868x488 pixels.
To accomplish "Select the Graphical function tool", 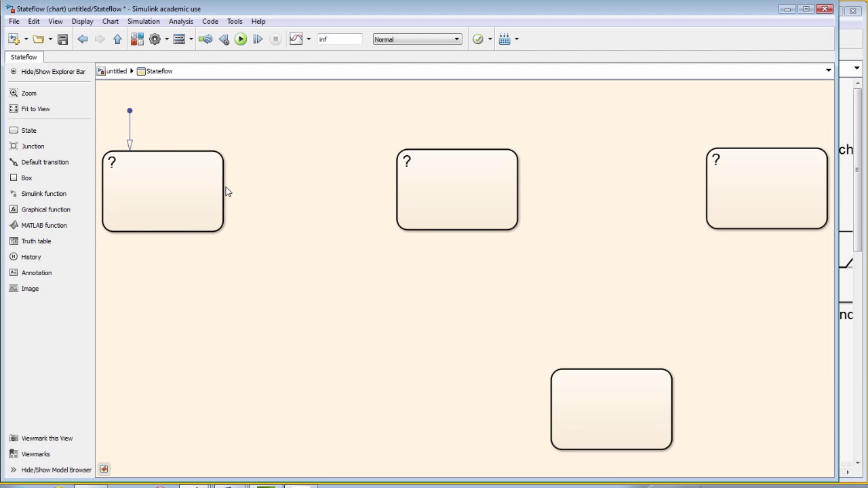I will tap(40, 209).
